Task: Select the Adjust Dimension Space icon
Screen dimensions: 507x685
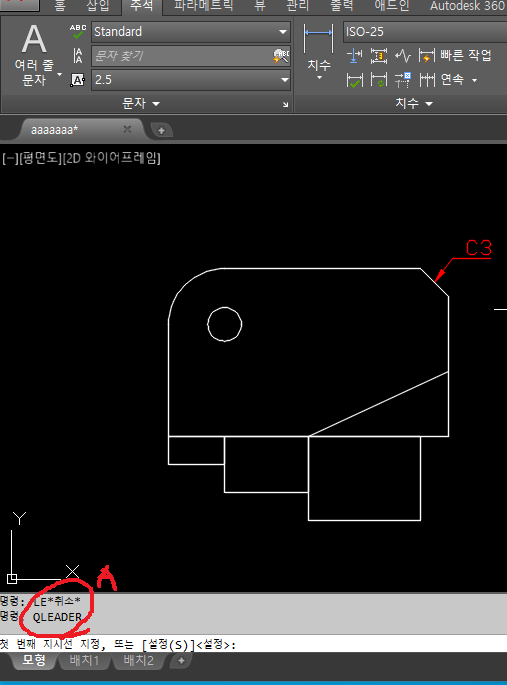Action: click(x=379, y=56)
